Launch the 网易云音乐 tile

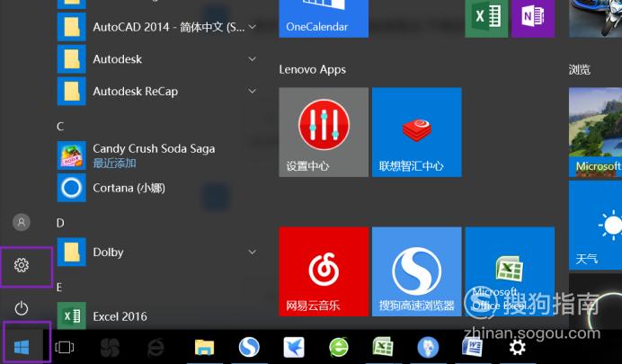pos(324,271)
